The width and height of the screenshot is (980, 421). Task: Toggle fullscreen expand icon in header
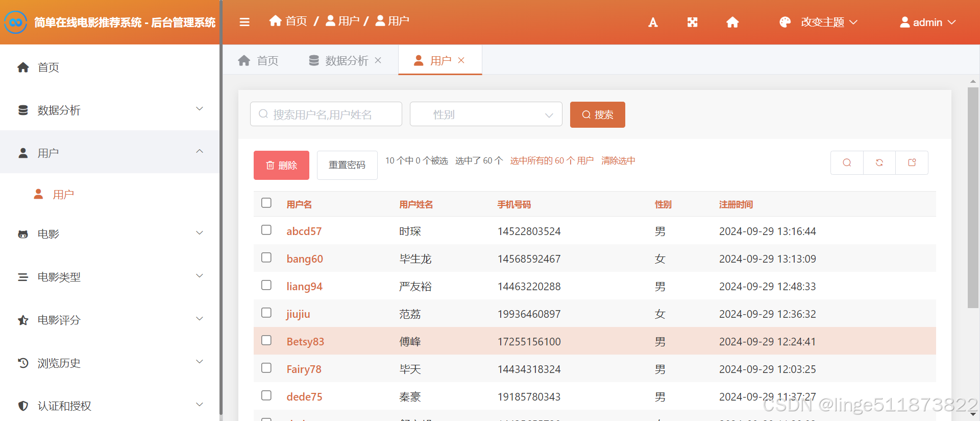[x=692, y=22]
